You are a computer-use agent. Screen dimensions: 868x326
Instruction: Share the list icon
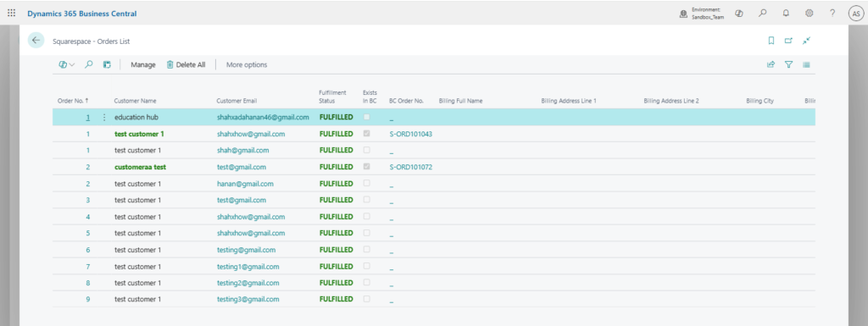pyautogui.click(x=771, y=64)
